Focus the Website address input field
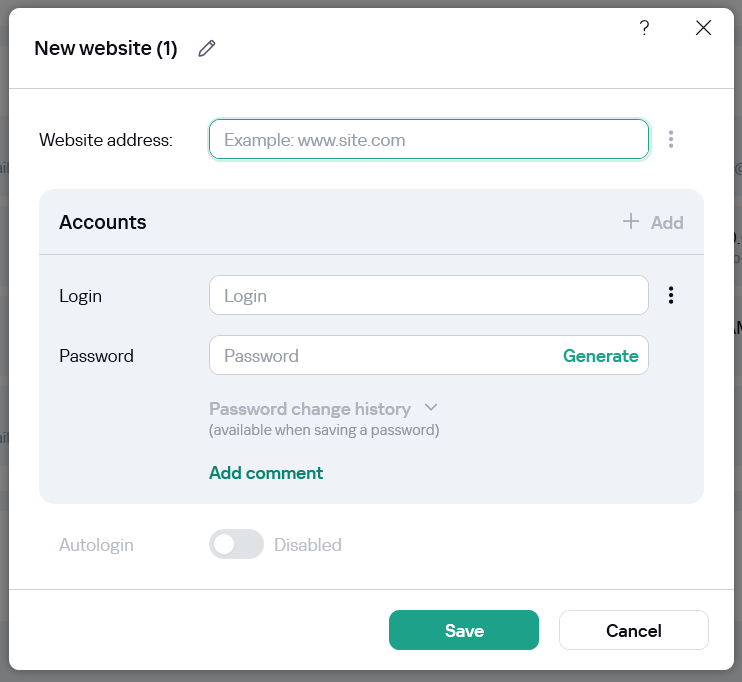Image resolution: width=742 pixels, height=682 pixels. (x=428, y=140)
